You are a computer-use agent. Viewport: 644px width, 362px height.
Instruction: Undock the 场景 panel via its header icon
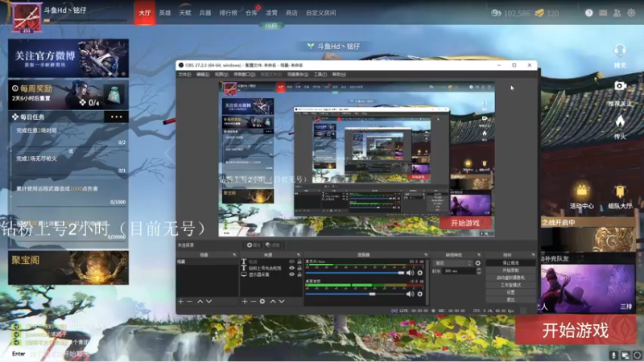point(234,255)
